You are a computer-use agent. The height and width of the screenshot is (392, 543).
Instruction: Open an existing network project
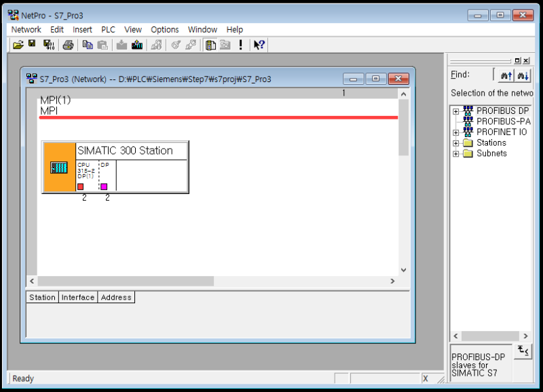coord(18,44)
